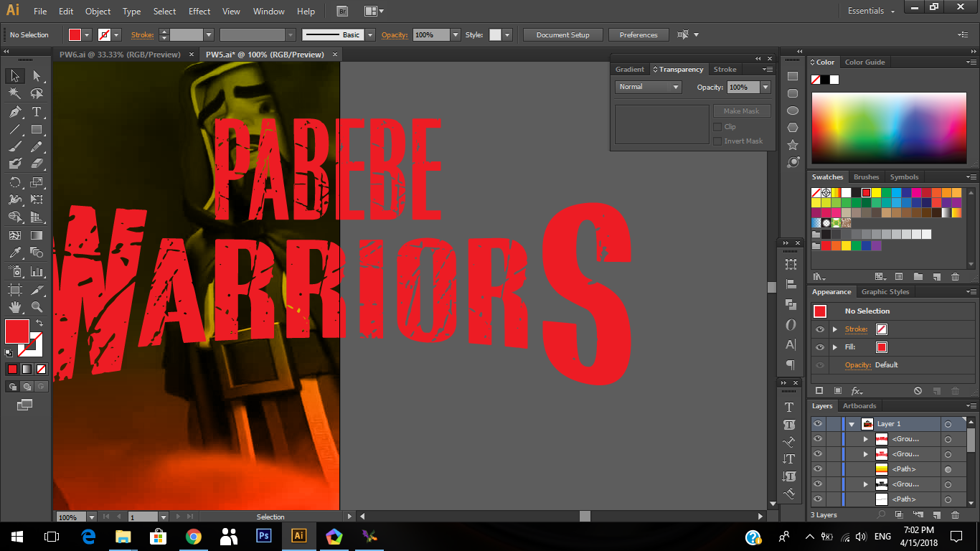Open the Bridge Br button

(x=342, y=11)
